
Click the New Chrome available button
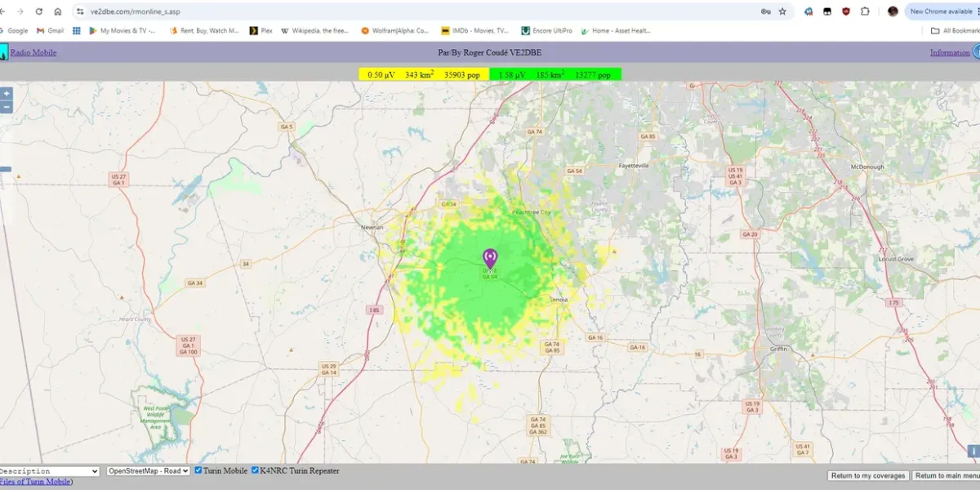(942, 11)
